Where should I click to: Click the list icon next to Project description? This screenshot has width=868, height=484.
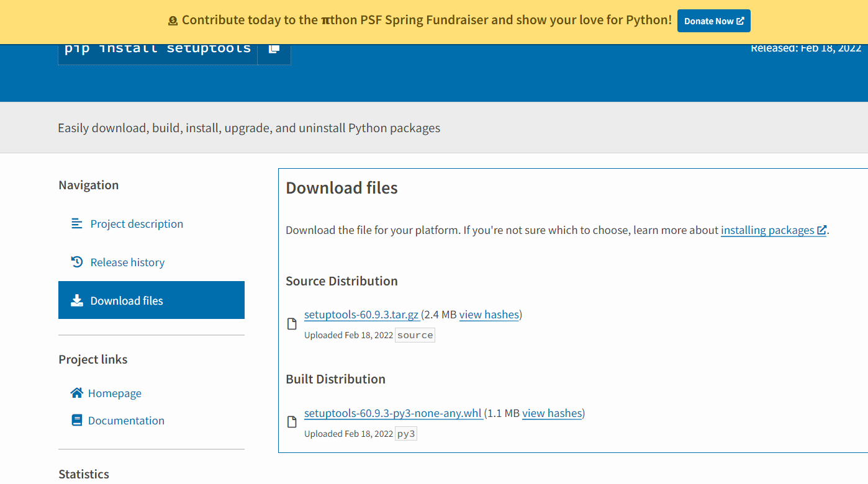[x=76, y=223]
